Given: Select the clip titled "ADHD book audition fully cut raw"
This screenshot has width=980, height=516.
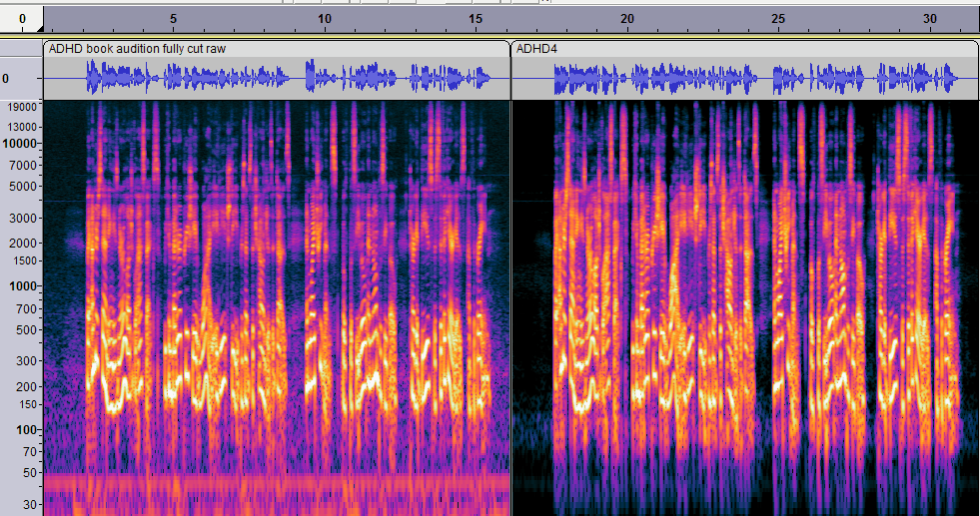Looking at the screenshot, I should [x=137, y=49].
